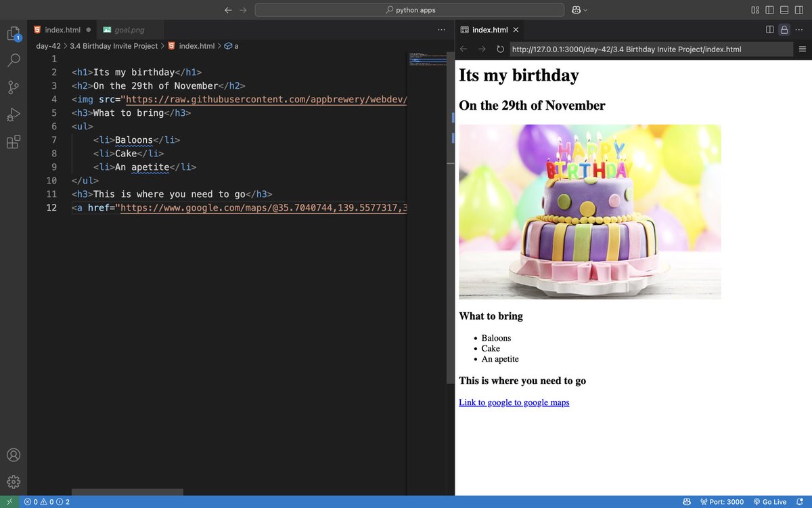Click 'Cake' list item in preview

click(491, 348)
